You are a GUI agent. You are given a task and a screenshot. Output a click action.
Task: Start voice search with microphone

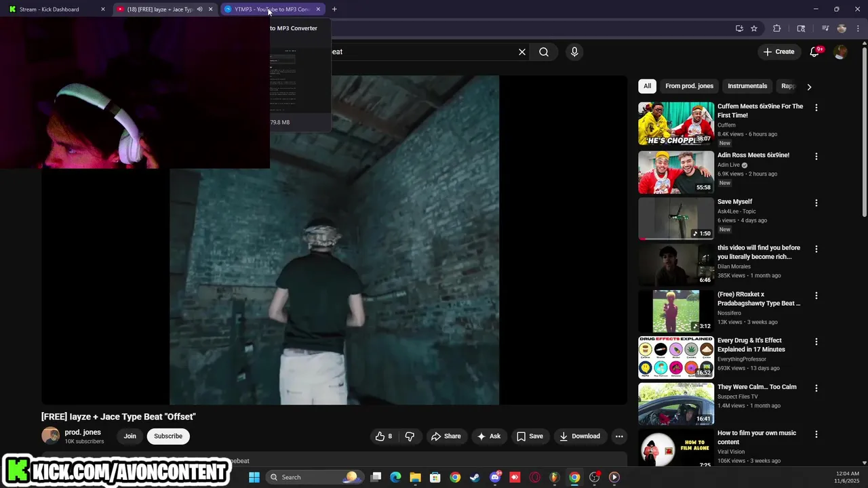tap(574, 52)
